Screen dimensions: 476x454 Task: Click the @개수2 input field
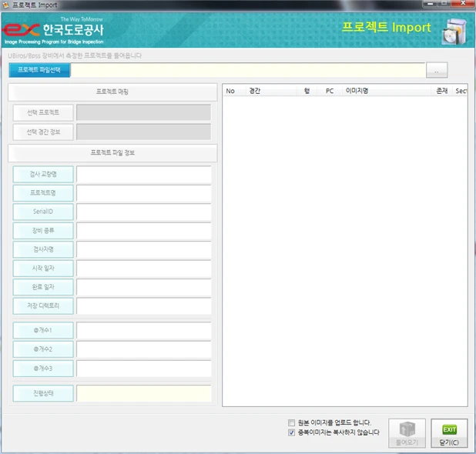tap(143, 349)
